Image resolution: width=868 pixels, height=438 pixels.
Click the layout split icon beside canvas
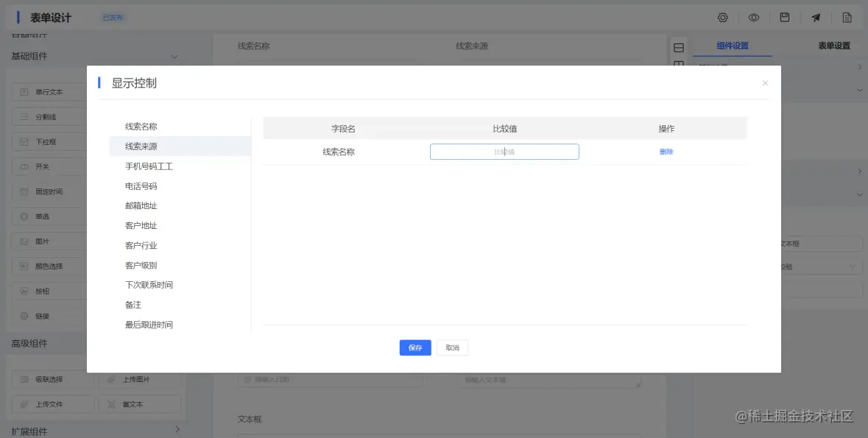(x=679, y=48)
